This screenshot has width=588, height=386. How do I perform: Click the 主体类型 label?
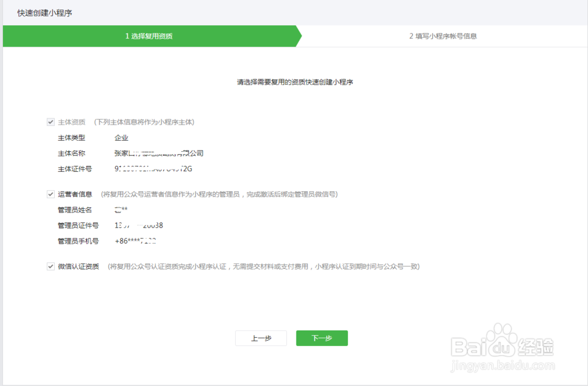[x=71, y=138]
